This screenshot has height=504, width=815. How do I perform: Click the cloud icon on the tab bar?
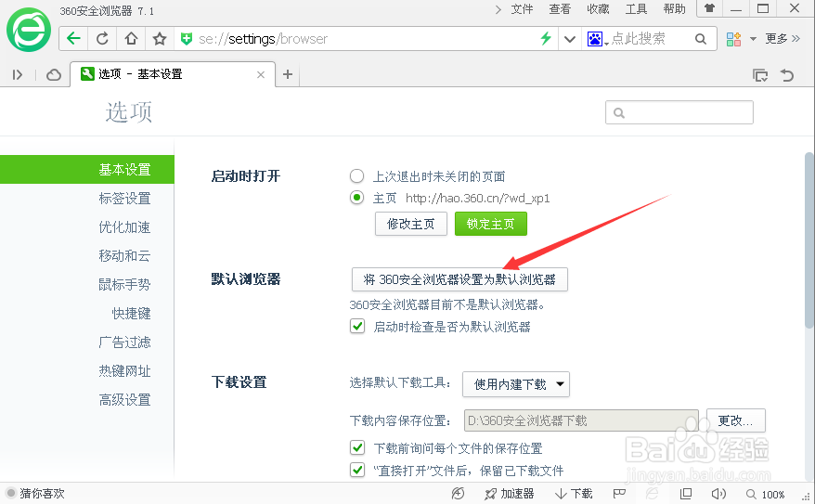(54, 75)
